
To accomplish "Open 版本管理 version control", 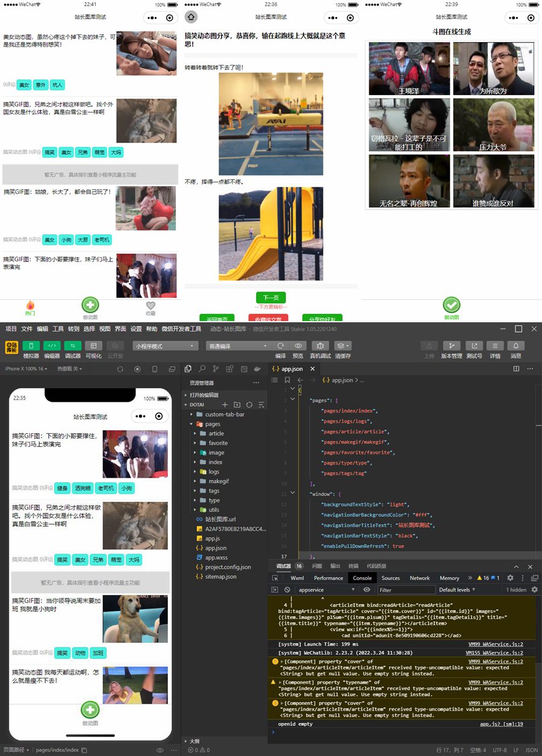I will [x=450, y=346].
